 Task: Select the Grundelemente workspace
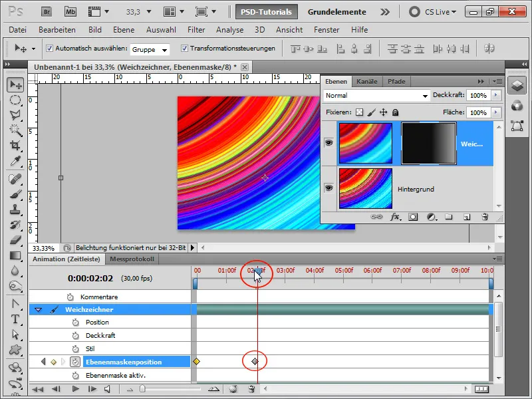pyautogui.click(x=336, y=12)
